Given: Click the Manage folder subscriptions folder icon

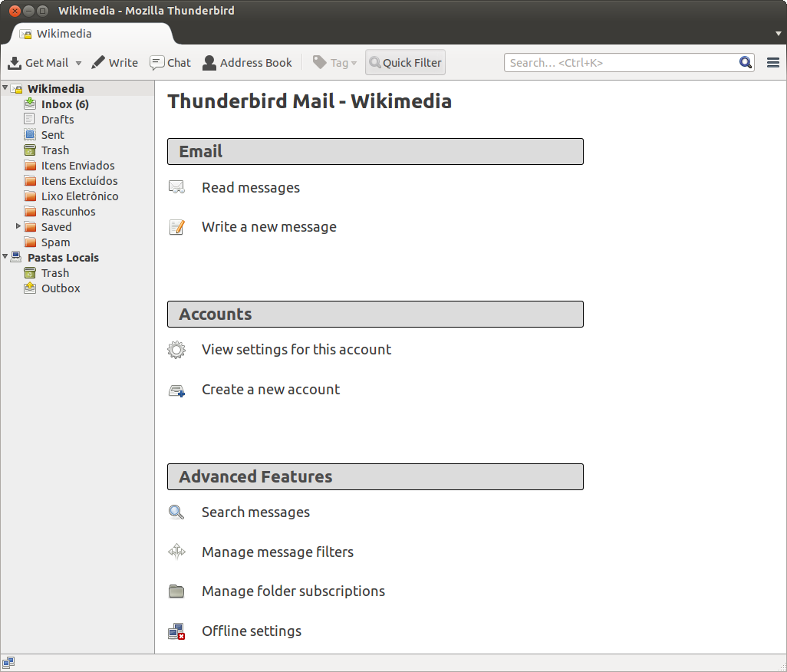Looking at the screenshot, I should coord(176,591).
